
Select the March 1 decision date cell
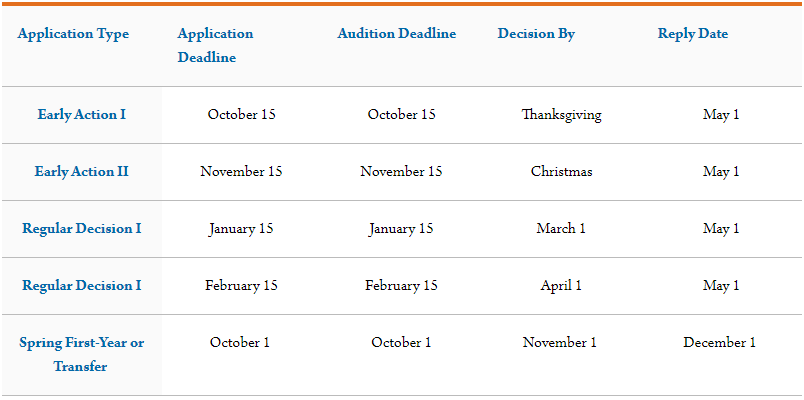point(561,229)
